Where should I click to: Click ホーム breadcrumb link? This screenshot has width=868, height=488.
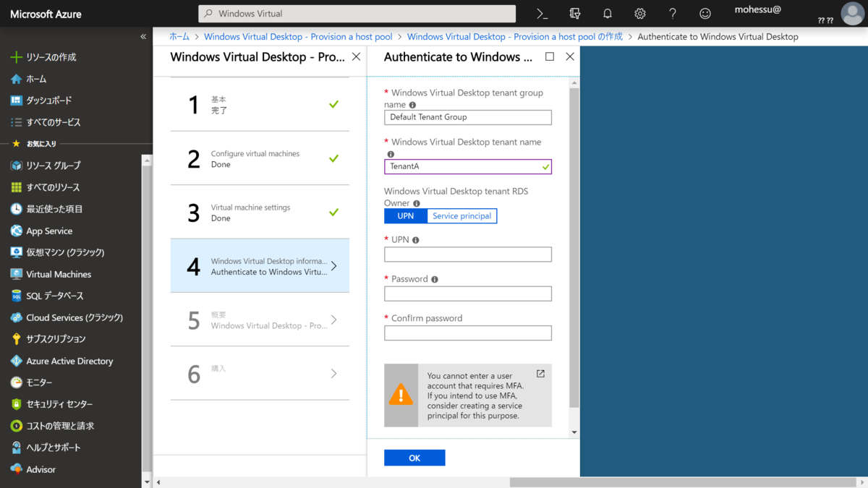[x=179, y=36]
